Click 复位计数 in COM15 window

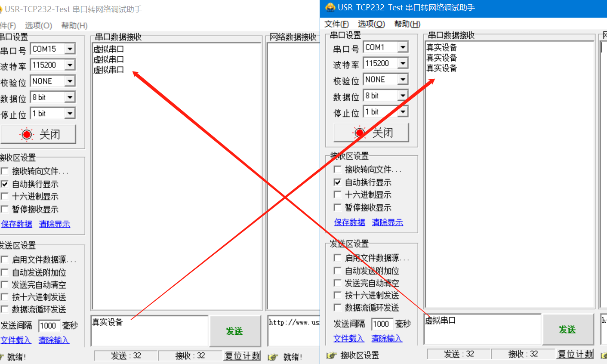click(x=242, y=356)
